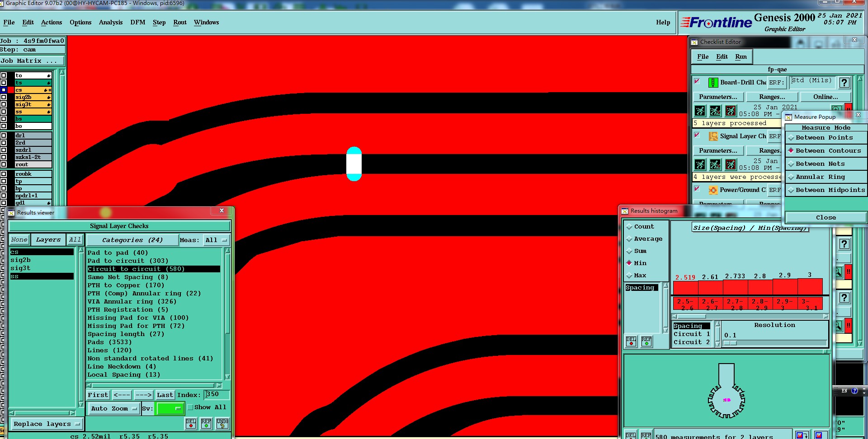Click the 2.9-3 histogram bar

[785, 288]
